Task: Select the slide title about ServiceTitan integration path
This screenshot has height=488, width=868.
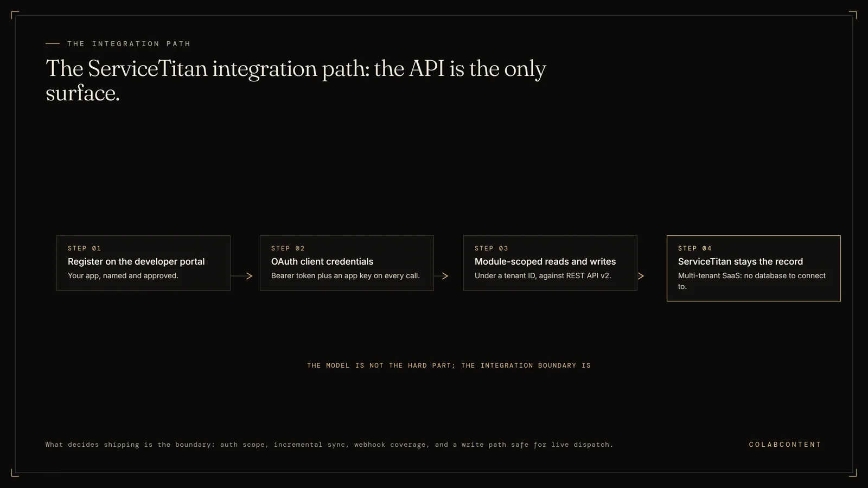Action: (x=296, y=81)
